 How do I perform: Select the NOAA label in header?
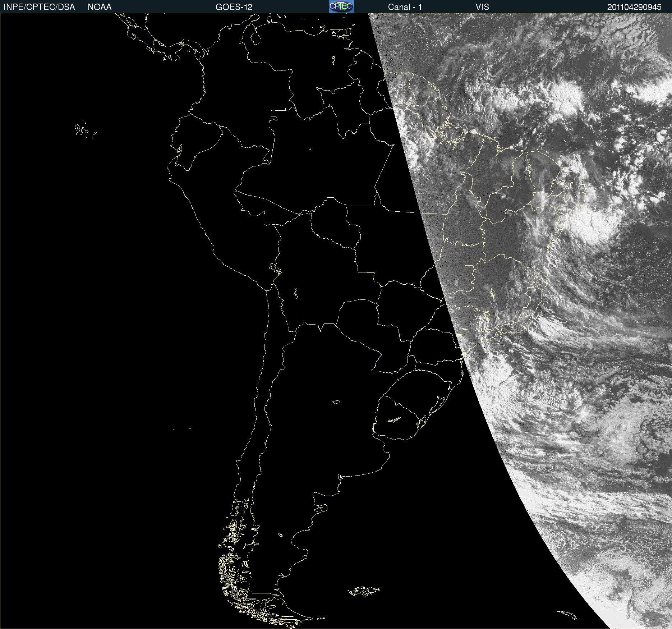coord(100,7)
